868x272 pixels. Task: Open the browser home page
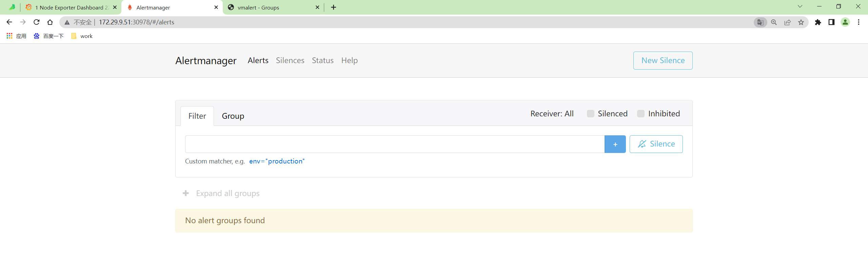(x=50, y=22)
